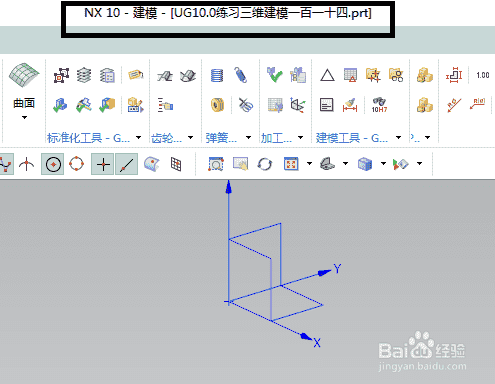Select the blue extension spring icon
The width and height of the screenshot is (495, 384).
[241, 75]
